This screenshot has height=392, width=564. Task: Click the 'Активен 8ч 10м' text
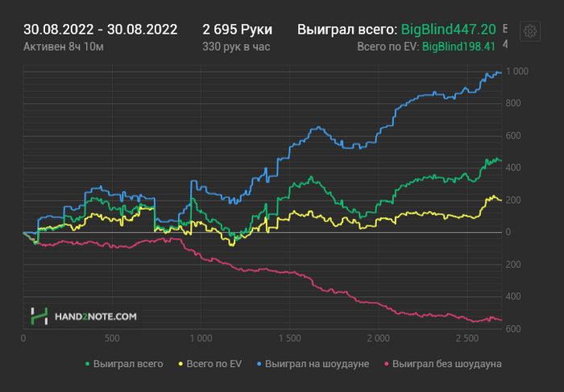click(64, 47)
